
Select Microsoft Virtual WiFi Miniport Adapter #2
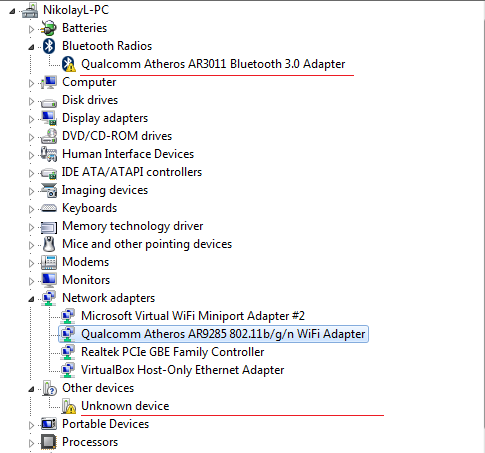[x=193, y=316]
